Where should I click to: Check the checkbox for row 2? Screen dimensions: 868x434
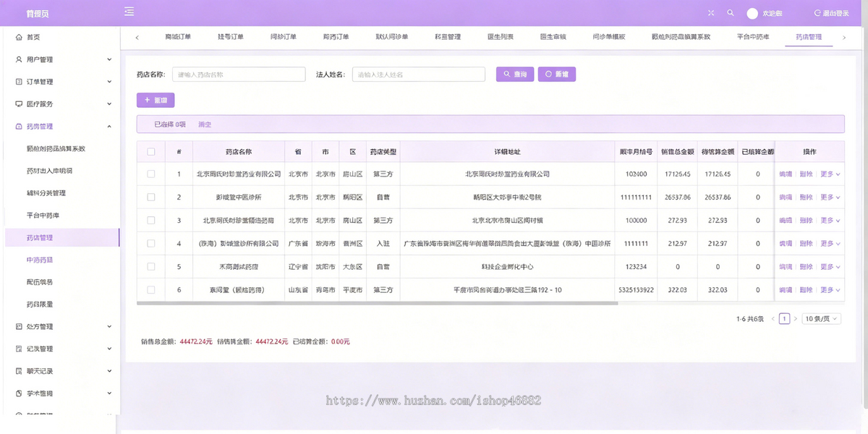[151, 197]
